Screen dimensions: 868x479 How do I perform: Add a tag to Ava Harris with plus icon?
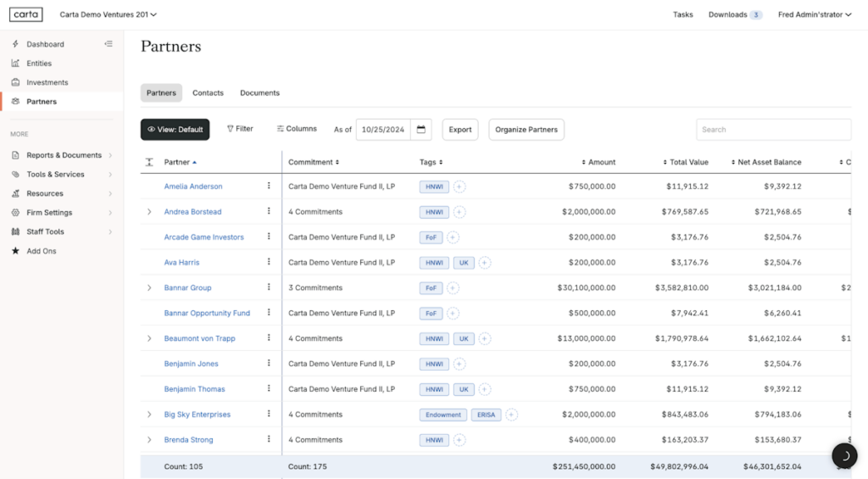tap(484, 263)
